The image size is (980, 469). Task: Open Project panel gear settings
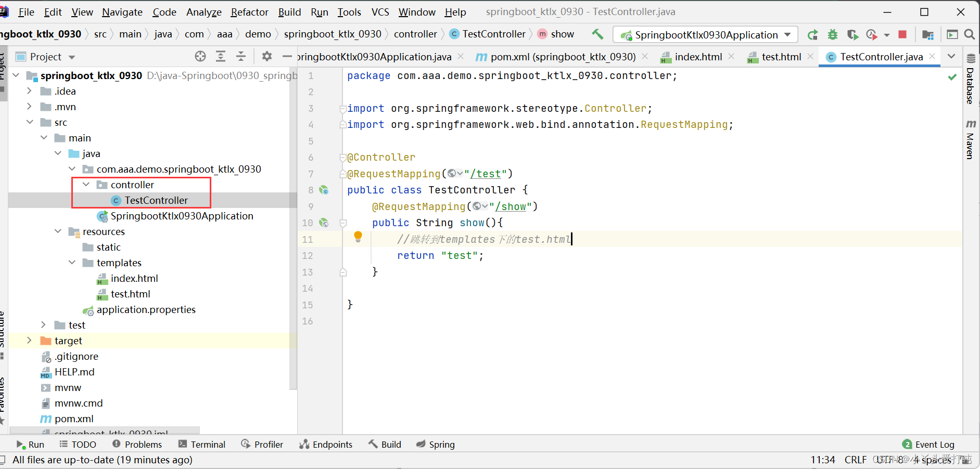(x=267, y=56)
